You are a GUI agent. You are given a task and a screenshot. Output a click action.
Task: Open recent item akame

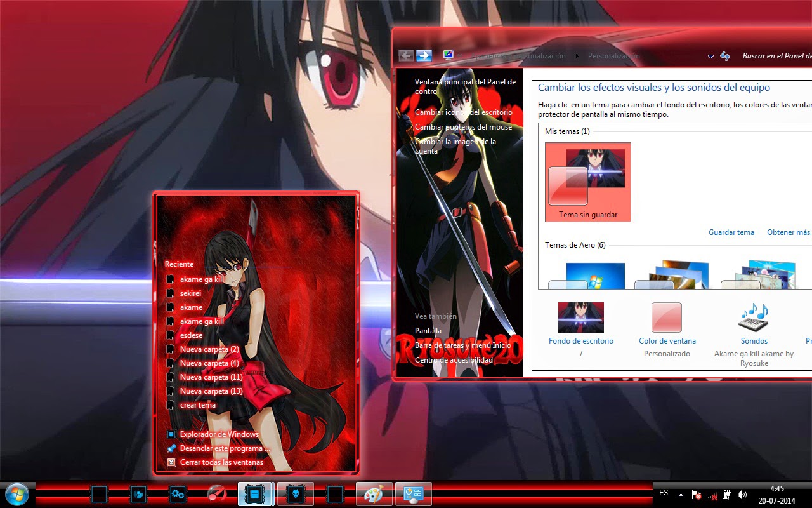[191, 307]
